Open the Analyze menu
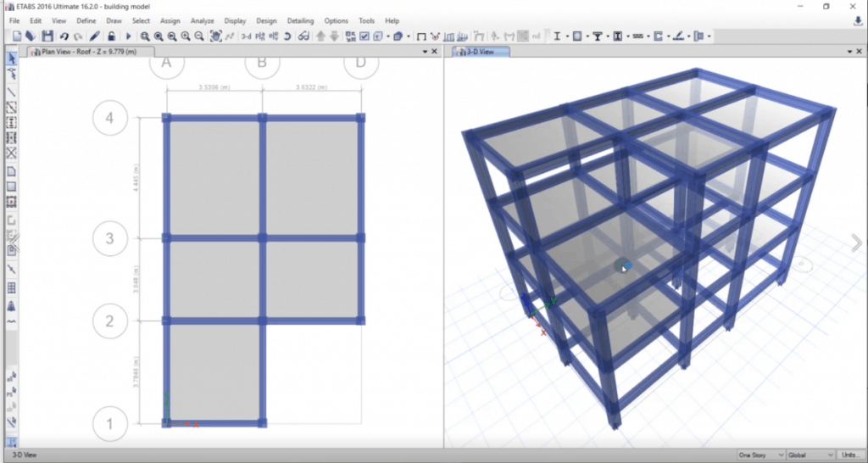The image size is (868, 463). (x=202, y=20)
